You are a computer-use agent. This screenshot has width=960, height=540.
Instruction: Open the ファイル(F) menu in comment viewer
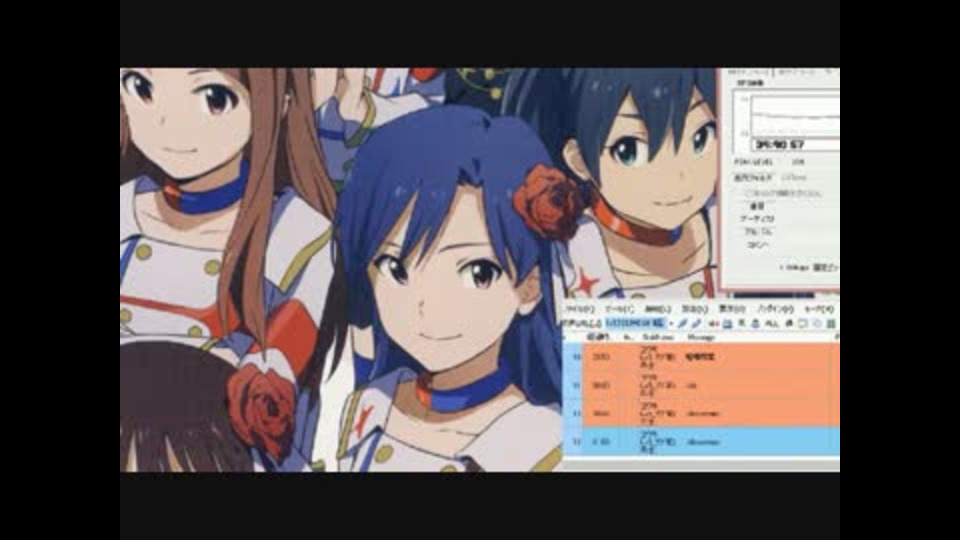point(580,310)
